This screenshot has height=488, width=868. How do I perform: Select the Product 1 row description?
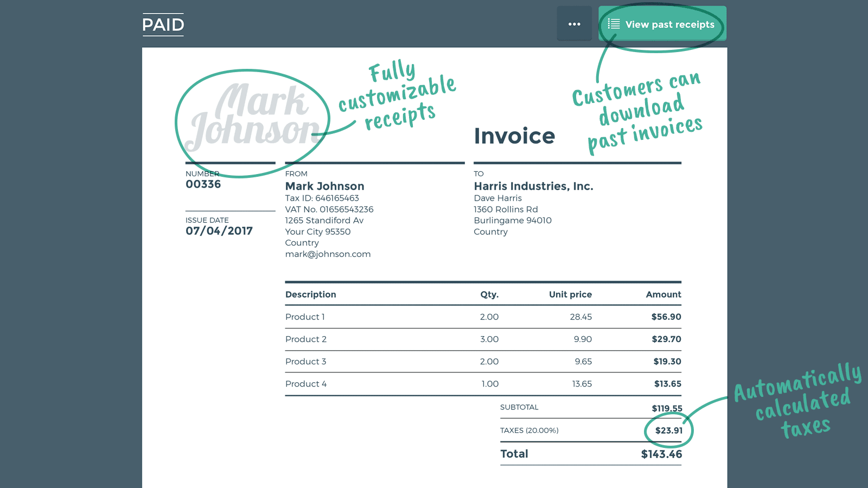click(x=305, y=317)
